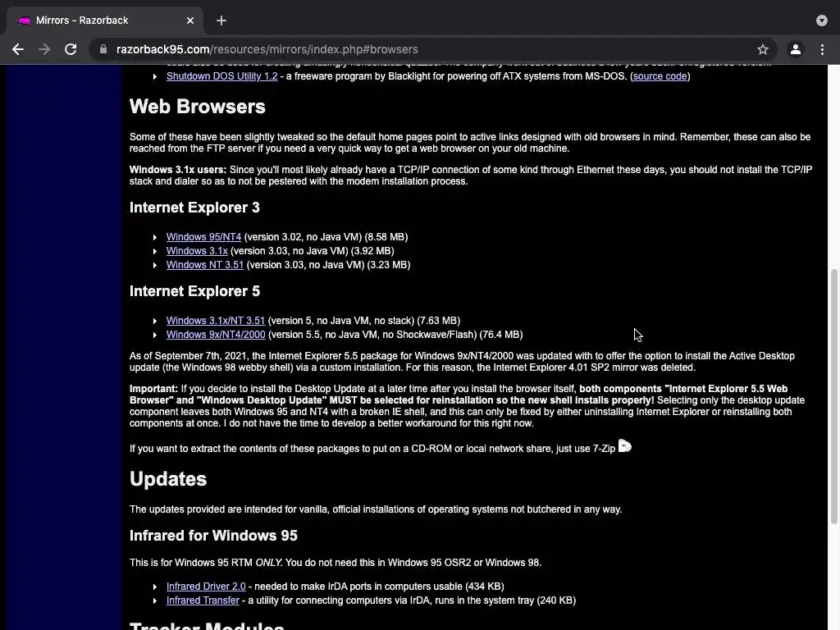Click the bullet arrow beside Windows 9x/NT4/2000

point(155,335)
